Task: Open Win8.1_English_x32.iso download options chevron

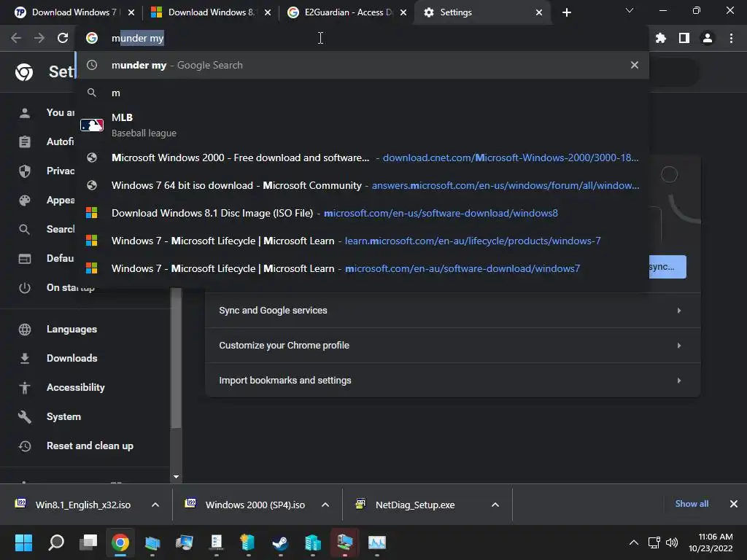Action: click(x=155, y=505)
